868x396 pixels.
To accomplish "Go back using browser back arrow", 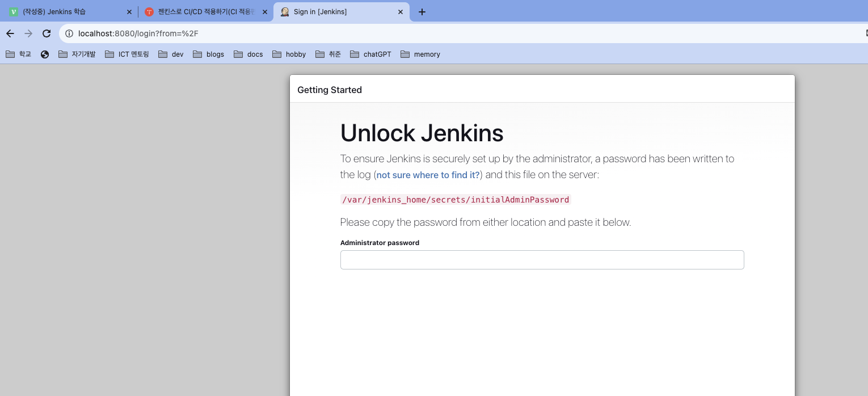I will 10,33.
